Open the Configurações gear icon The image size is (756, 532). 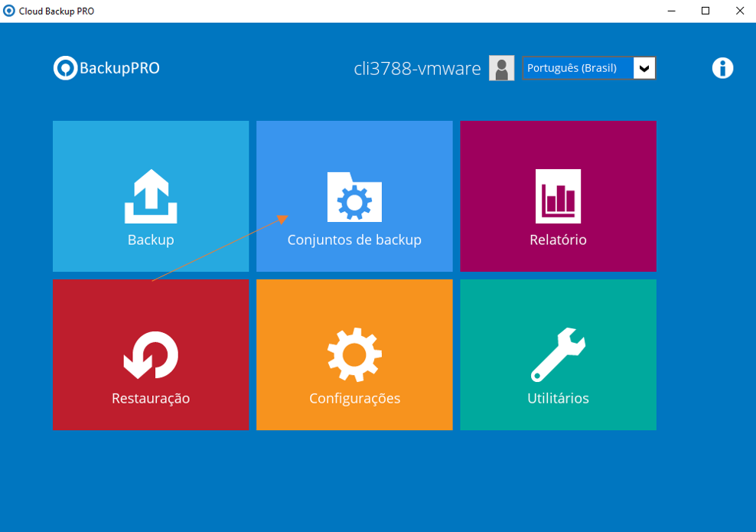coord(354,355)
